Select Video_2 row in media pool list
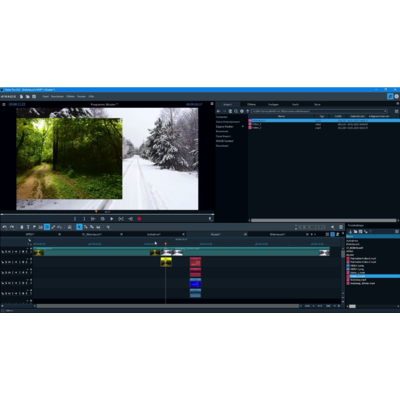Screen dimensions: 400x400 324,128
